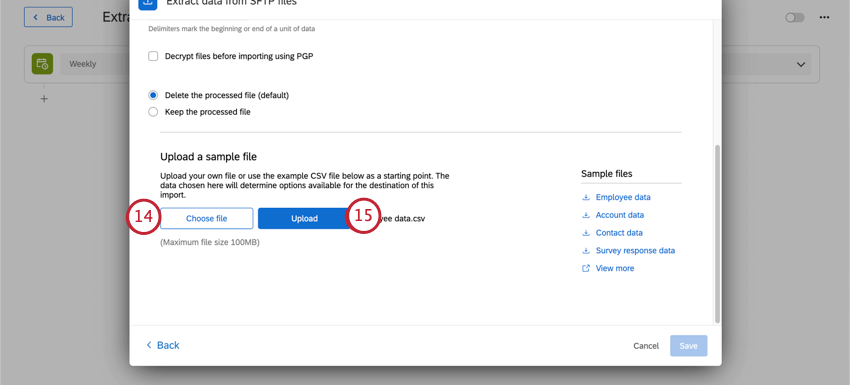Download the Account data sample file
This screenshot has height=385, width=850.
point(620,215)
